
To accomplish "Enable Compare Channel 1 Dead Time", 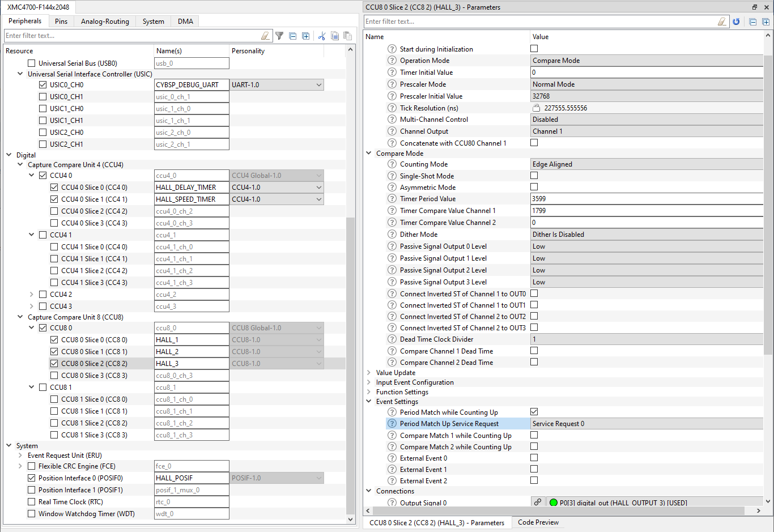I will (x=534, y=351).
